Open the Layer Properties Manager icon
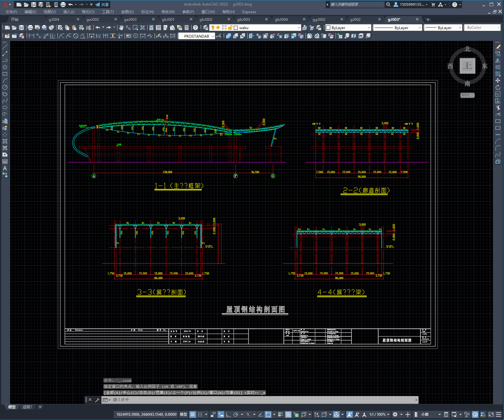 (x=206, y=28)
